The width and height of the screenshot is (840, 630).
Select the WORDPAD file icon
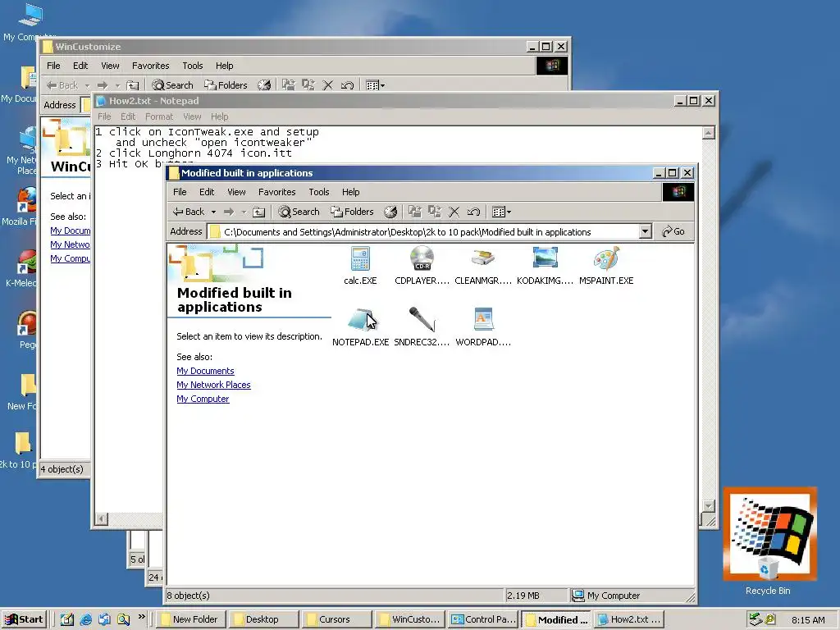pyautogui.click(x=482, y=319)
